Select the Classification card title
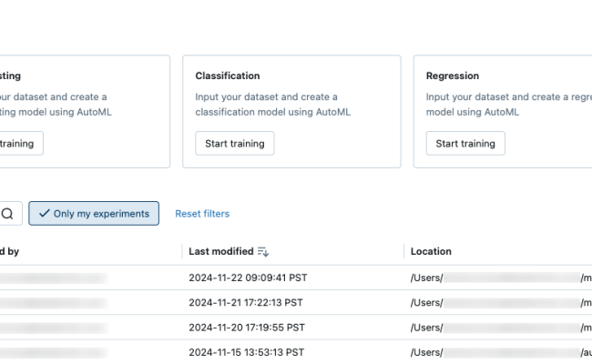Viewport: 592px width, 364px height. pyautogui.click(x=228, y=76)
